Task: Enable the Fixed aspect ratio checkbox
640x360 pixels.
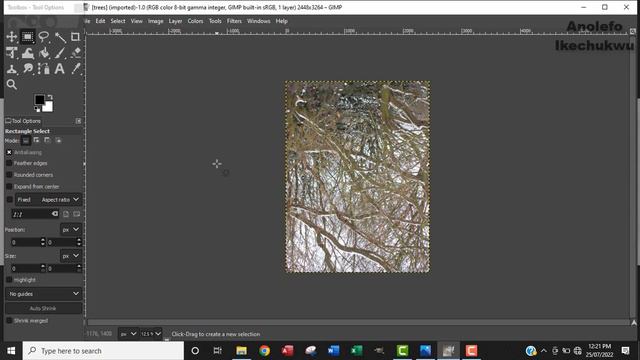Action: coord(10,200)
